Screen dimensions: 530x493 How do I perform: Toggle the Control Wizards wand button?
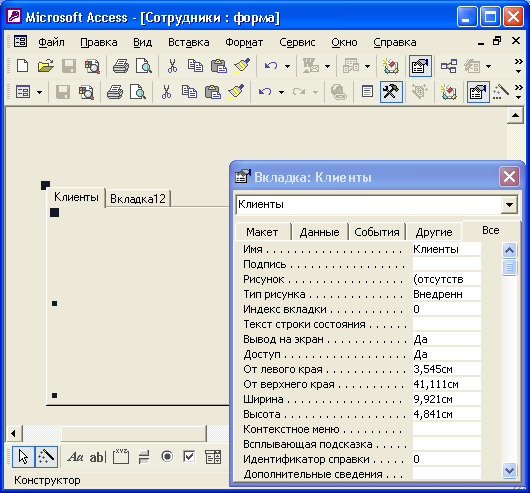point(46,457)
